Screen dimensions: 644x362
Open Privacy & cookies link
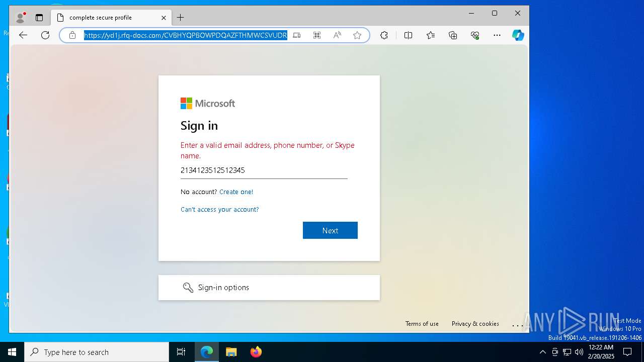pos(475,324)
